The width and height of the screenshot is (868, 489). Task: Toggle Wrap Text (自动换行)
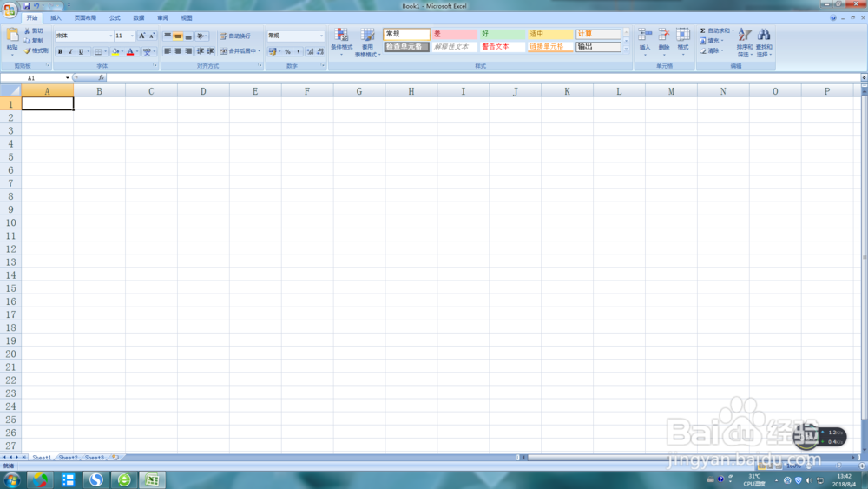[235, 36]
